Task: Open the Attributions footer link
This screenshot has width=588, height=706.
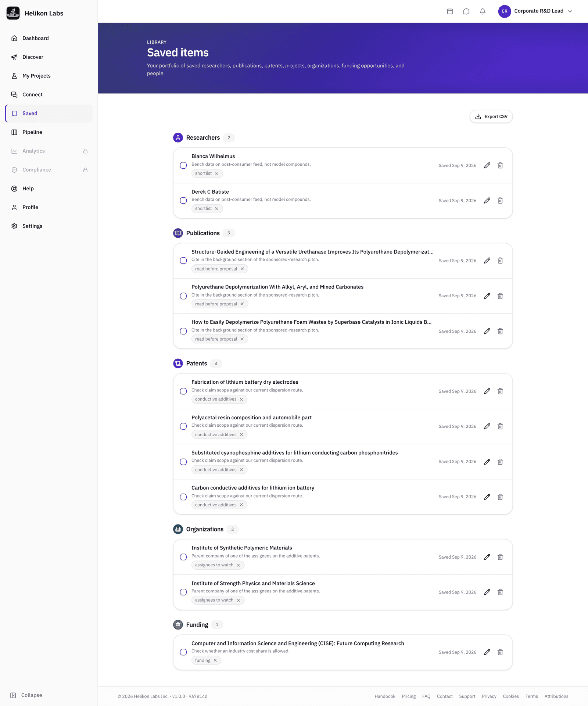Action: click(556, 696)
